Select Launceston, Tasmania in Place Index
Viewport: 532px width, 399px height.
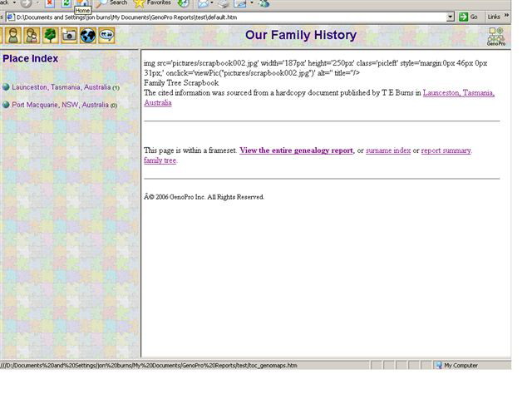coord(61,87)
